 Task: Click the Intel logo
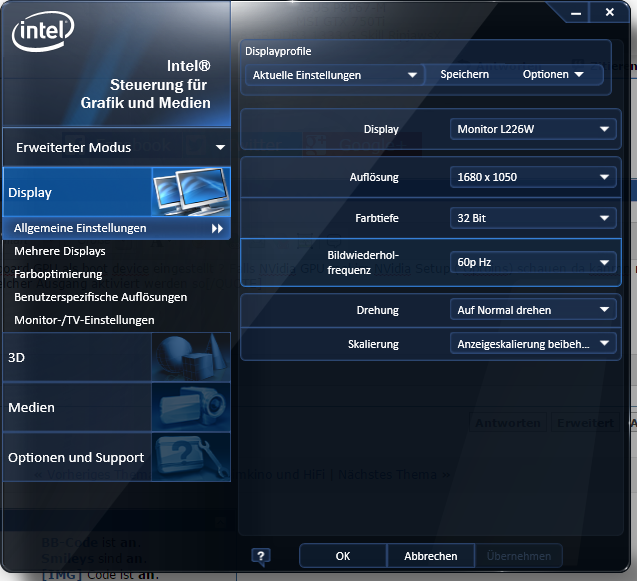[43, 31]
